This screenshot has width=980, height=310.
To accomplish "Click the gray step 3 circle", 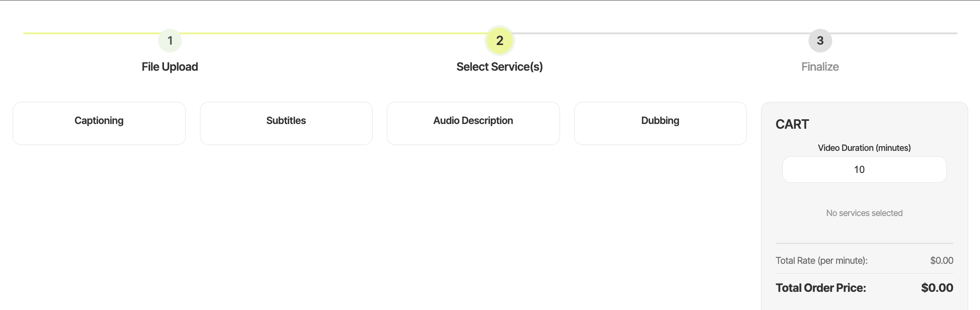I will pos(820,40).
